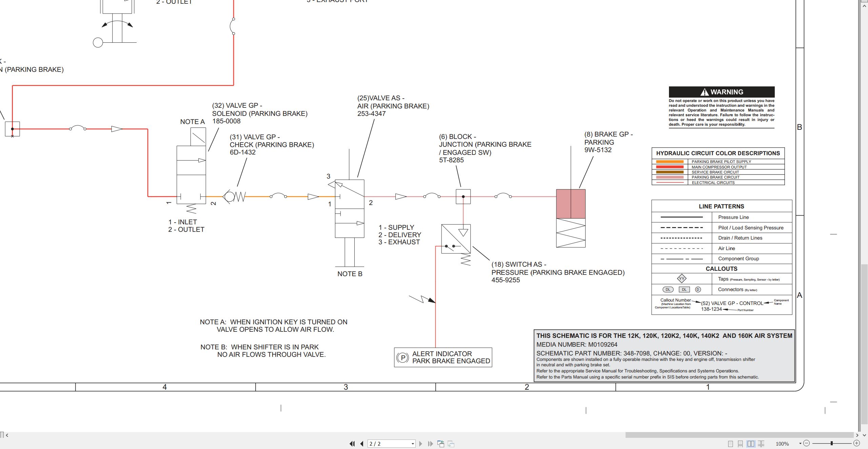Open the zoom level dropdown arrow
Viewport: 868px width, 449px height.
[800, 444]
